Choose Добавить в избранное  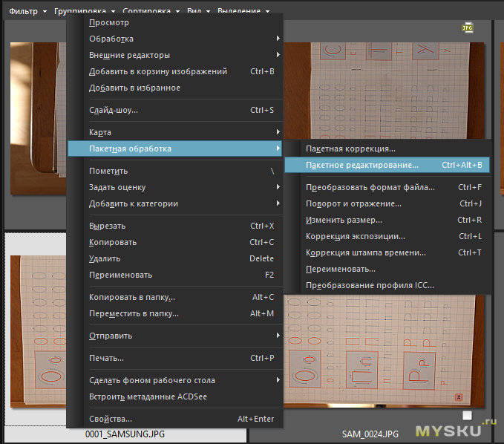134,88
